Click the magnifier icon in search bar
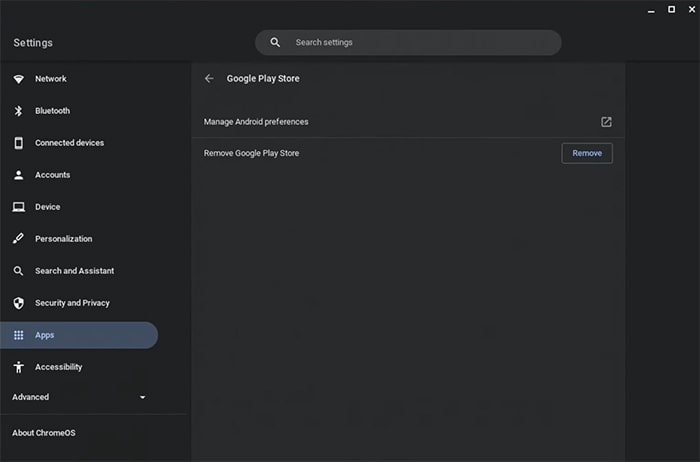The width and height of the screenshot is (700, 462). coord(275,42)
